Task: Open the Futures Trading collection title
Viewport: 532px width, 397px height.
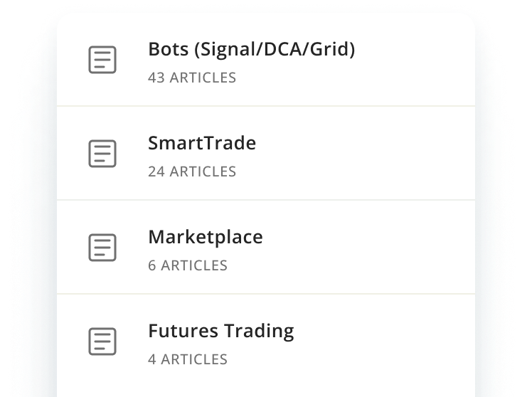Action: (221, 331)
